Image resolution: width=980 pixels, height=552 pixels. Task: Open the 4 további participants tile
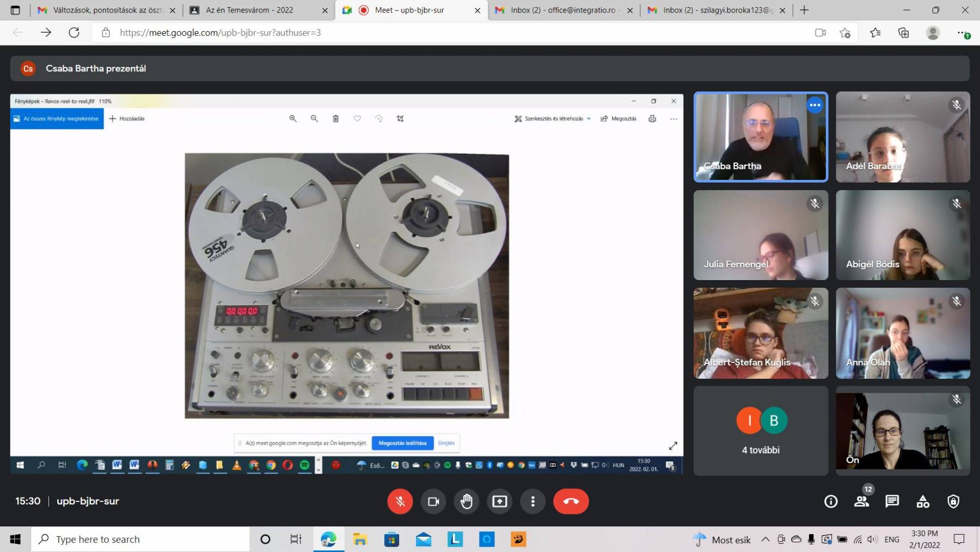(x=761, y=431)
